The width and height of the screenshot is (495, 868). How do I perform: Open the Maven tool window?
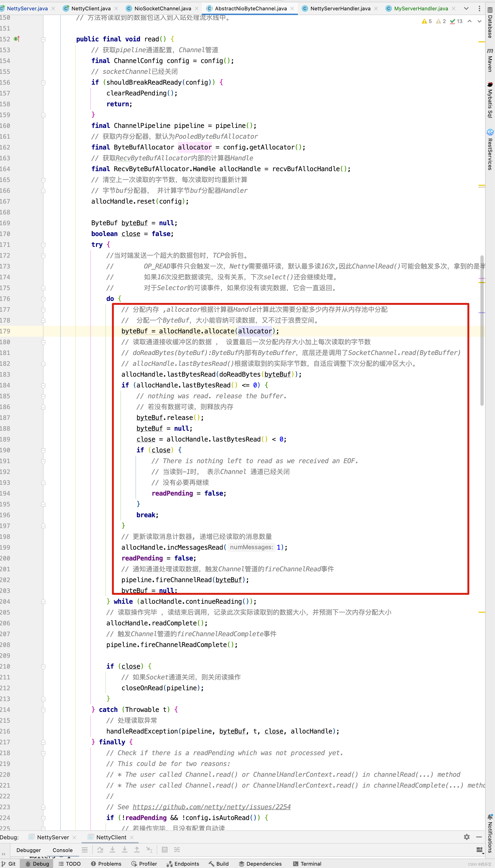point(490,60)
